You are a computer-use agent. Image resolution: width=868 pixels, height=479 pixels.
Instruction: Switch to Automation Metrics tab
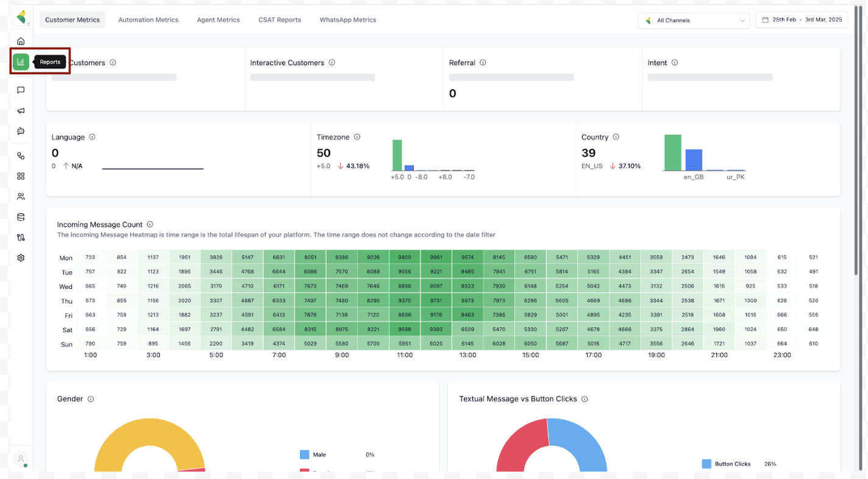148,20
